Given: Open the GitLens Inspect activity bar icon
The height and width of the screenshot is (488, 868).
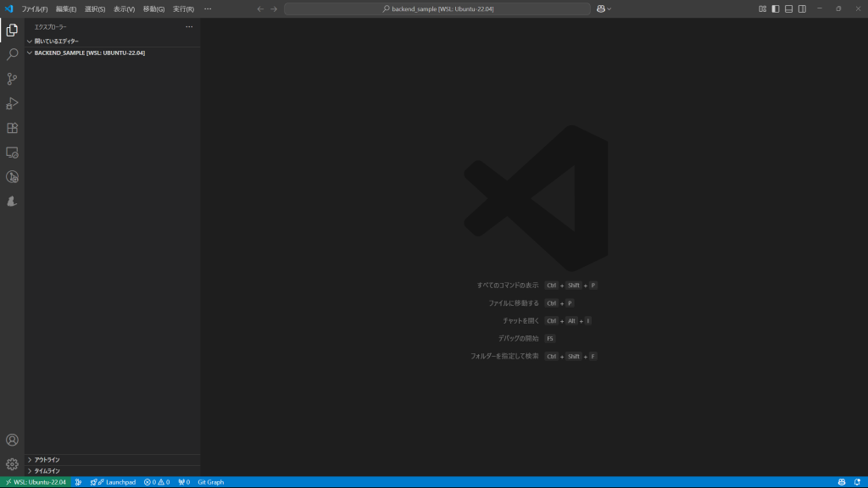Looking at the screenshot, I should pos(12,176).
